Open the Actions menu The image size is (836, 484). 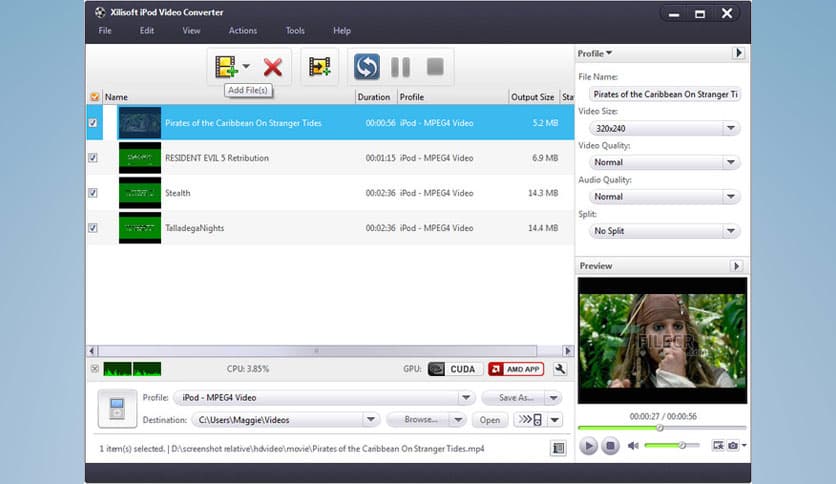pyautogui.click(x=243, y=30)
